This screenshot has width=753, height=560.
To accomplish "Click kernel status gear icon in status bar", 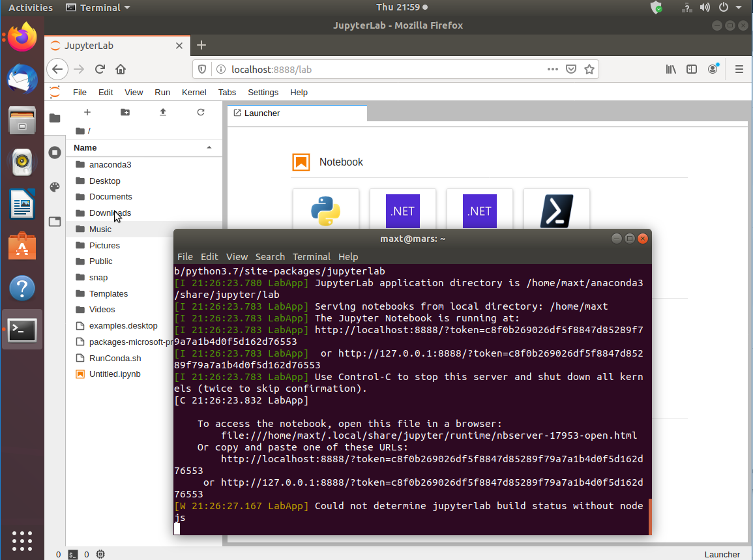I will point(100,554).
